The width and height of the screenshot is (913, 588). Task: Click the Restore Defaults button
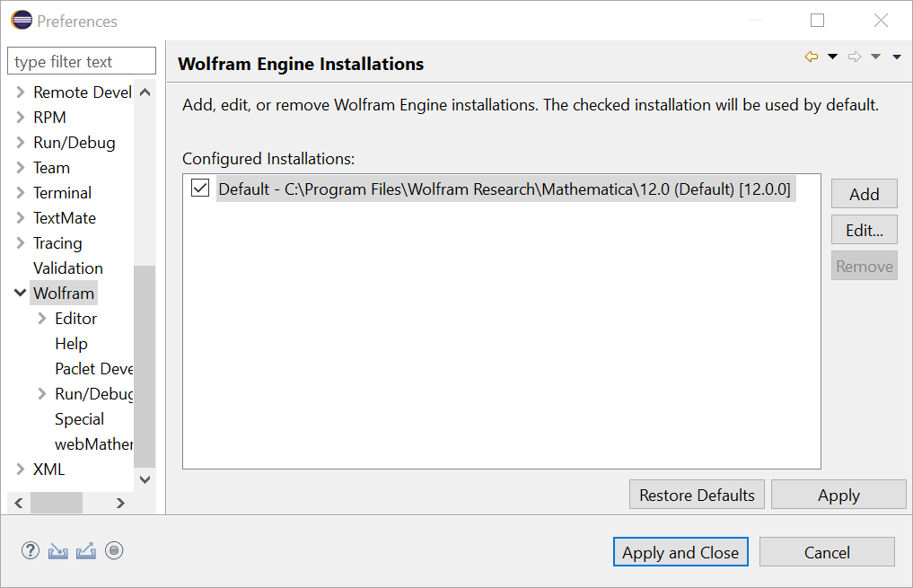697,495
